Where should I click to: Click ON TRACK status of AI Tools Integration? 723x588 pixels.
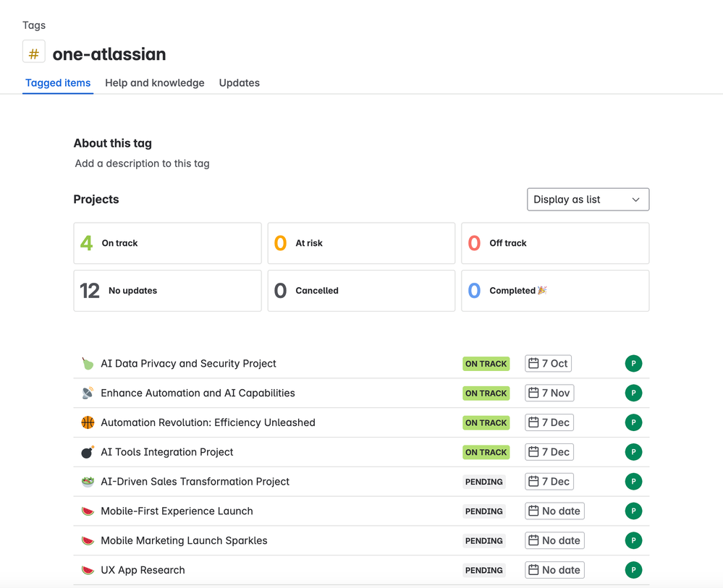click(486, 452)
